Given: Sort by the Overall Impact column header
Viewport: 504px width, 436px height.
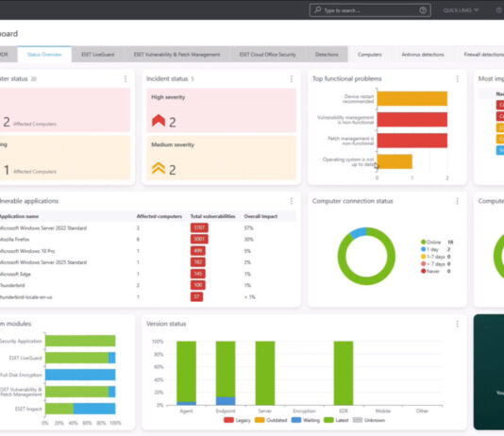Looking at the screenshot, I should [260, 216].
